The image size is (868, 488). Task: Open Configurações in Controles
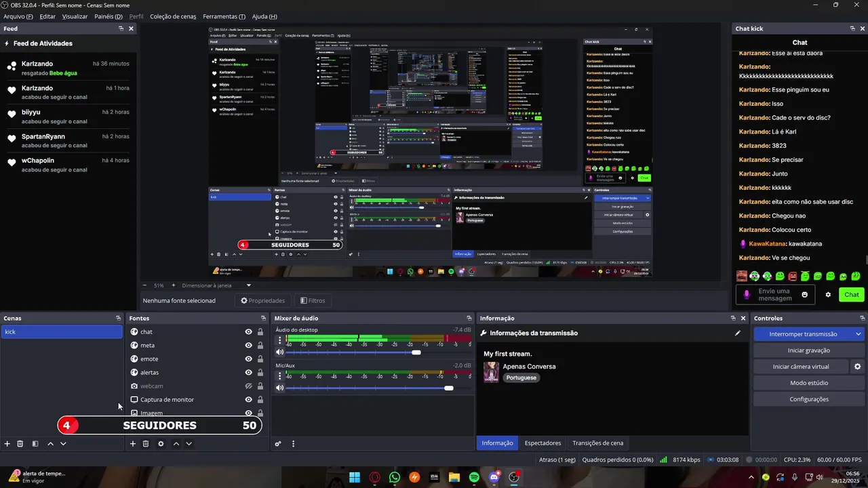[x=808, y=399]
